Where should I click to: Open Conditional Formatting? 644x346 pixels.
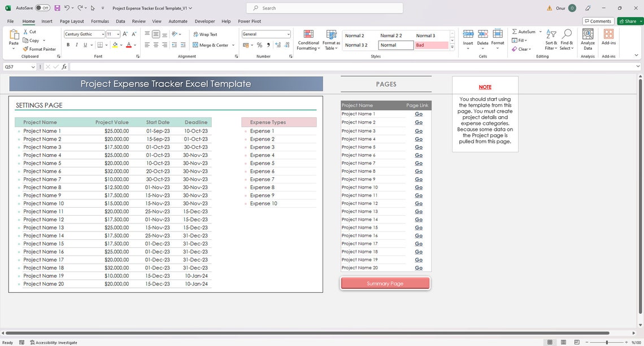308,40
